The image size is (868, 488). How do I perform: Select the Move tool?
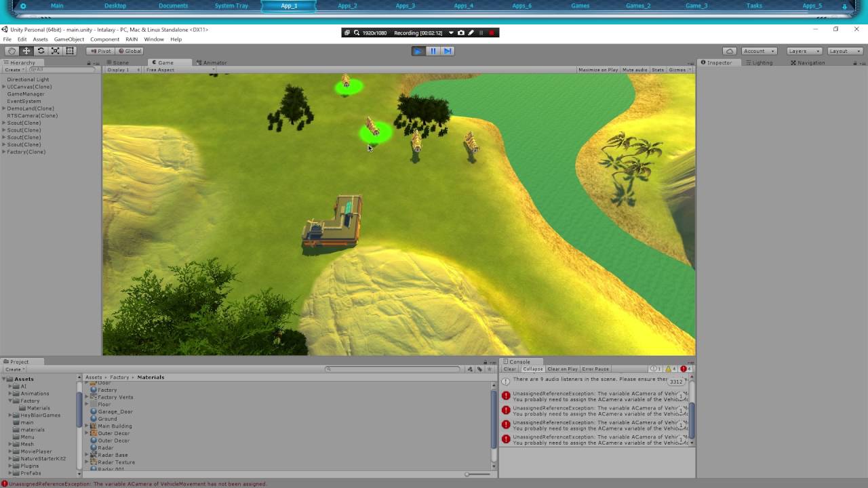click(x=26, y=51)
